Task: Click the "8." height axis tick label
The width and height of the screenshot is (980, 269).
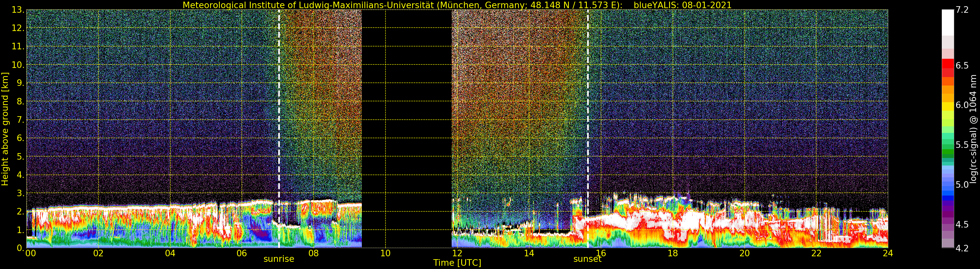Action: point(21,102)
